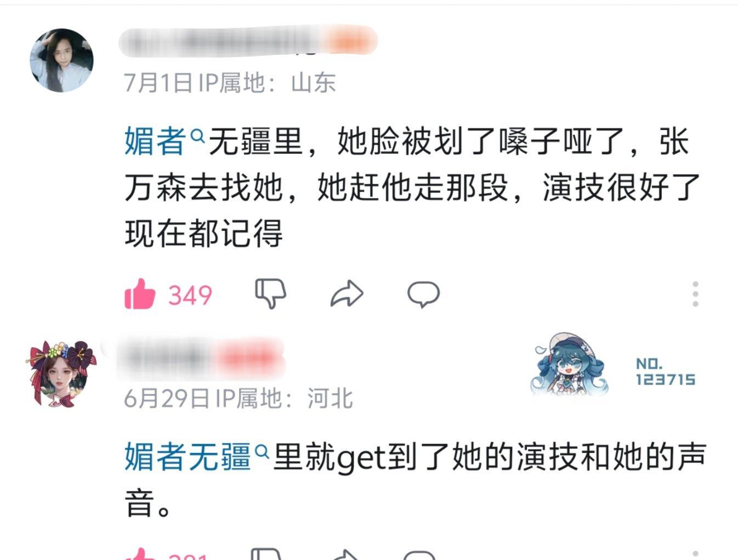Like the second comment from Hebei

(140, 554)
